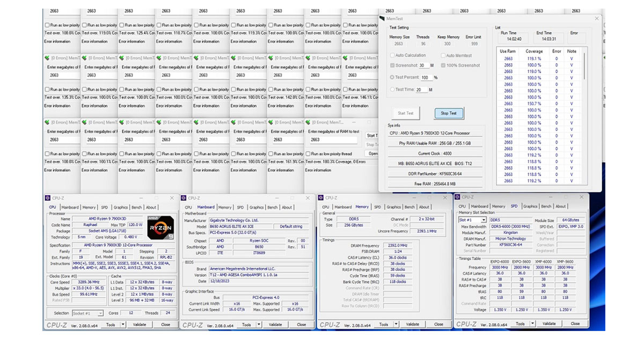This screenshot has width=644, height=338.
Task: Open the Slot #1 memory slot dropdown
Action: [473, 220]
